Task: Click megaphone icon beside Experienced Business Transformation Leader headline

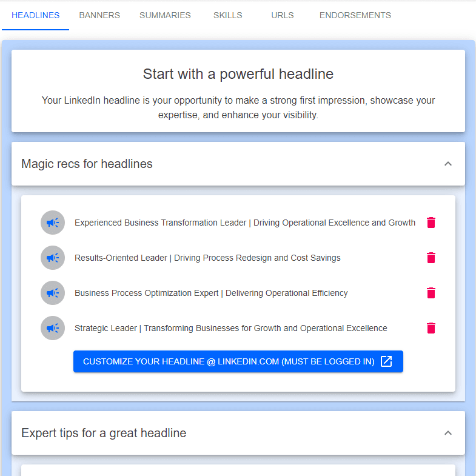Action: (x=53, y=223)
